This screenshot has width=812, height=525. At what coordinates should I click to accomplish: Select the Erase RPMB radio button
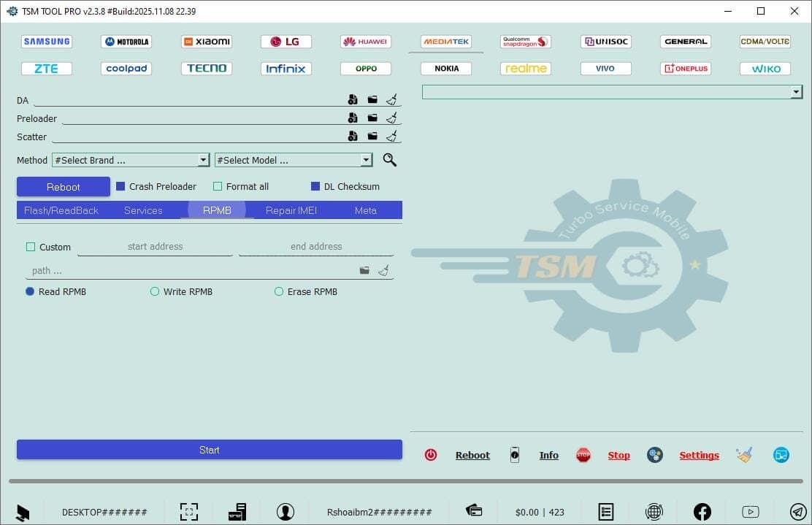[x=279, y=291]
